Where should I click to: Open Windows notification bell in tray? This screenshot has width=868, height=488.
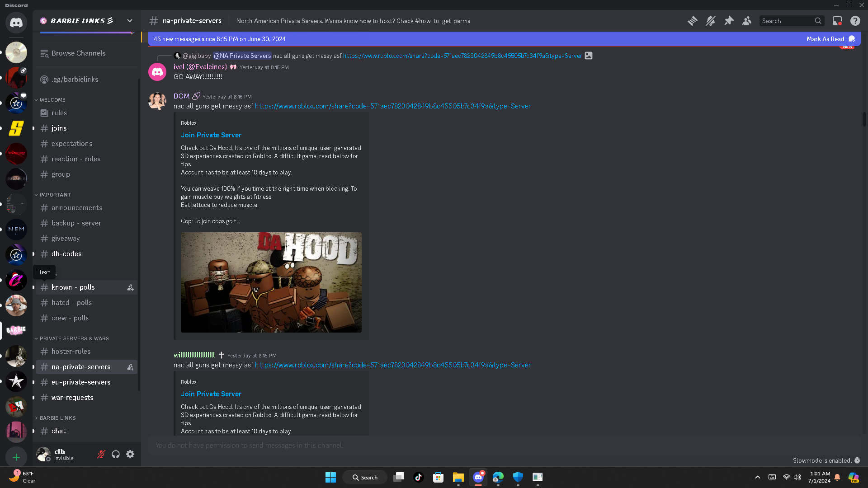point(837,477)
